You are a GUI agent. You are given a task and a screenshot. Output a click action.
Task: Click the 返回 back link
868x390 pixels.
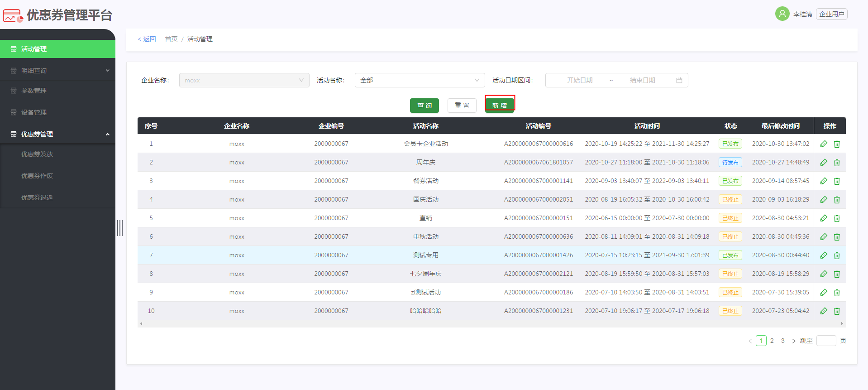147,39
